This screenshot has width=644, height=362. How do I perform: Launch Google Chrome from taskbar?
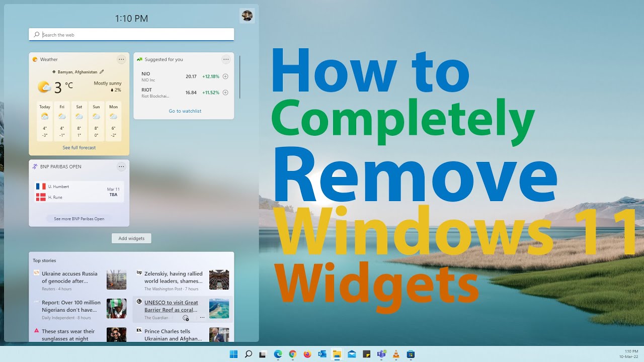click(x=292, y=354)
